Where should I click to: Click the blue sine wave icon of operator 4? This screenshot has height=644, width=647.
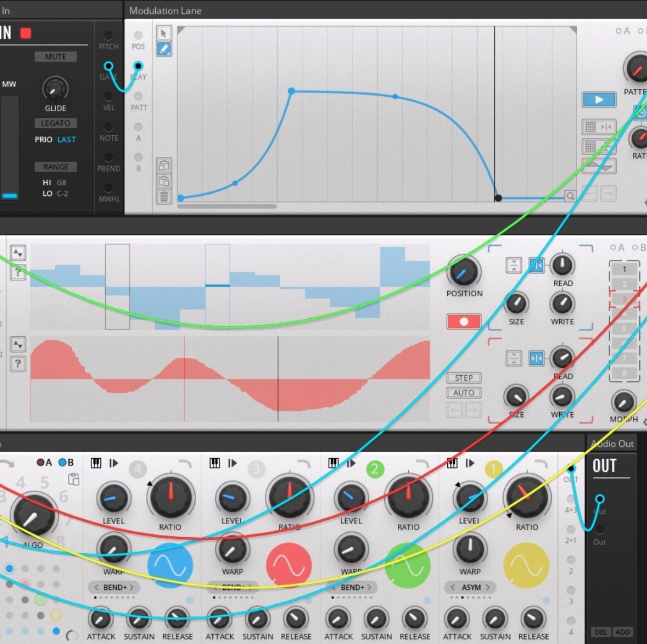[x=170, y=565]
